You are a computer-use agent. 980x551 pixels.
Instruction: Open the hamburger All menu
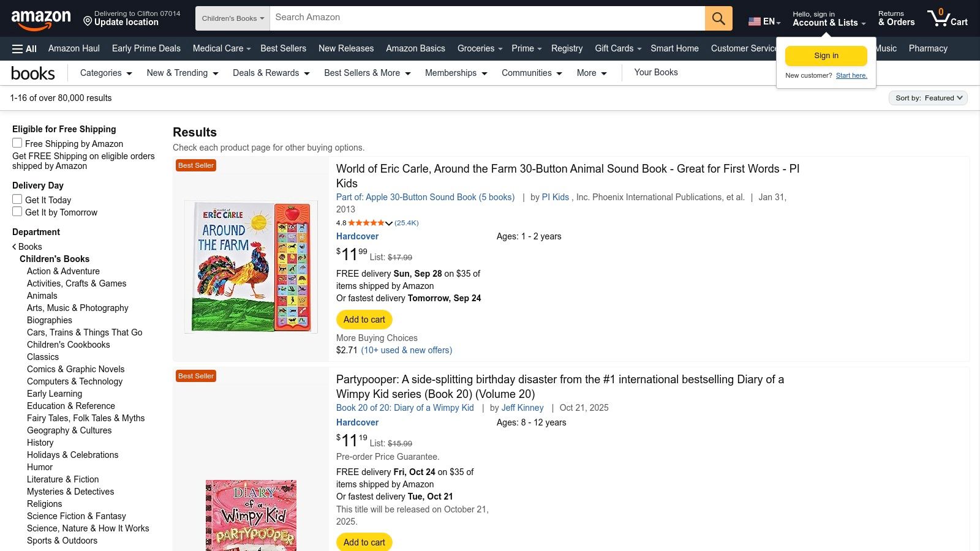(23, 48)
